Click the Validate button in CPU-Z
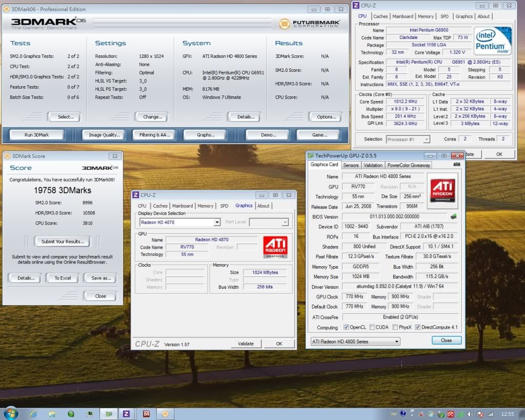Screen dimensions: 525x420 click(x=246, y=344)
